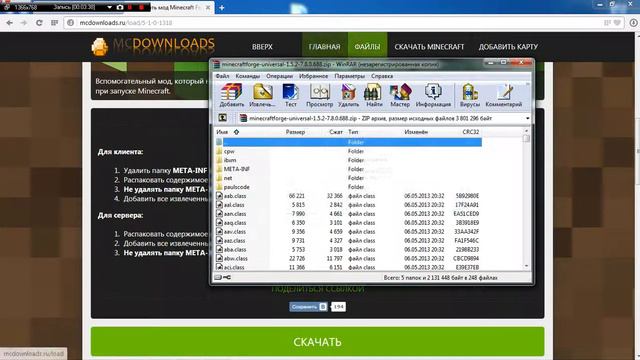Select the highlighted parent folder row
640x360 pixels.
coord(349,142)
